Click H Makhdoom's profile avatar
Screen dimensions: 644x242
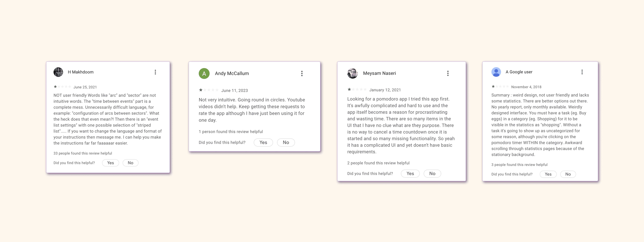pyautogui.click(x=58, y=72)
